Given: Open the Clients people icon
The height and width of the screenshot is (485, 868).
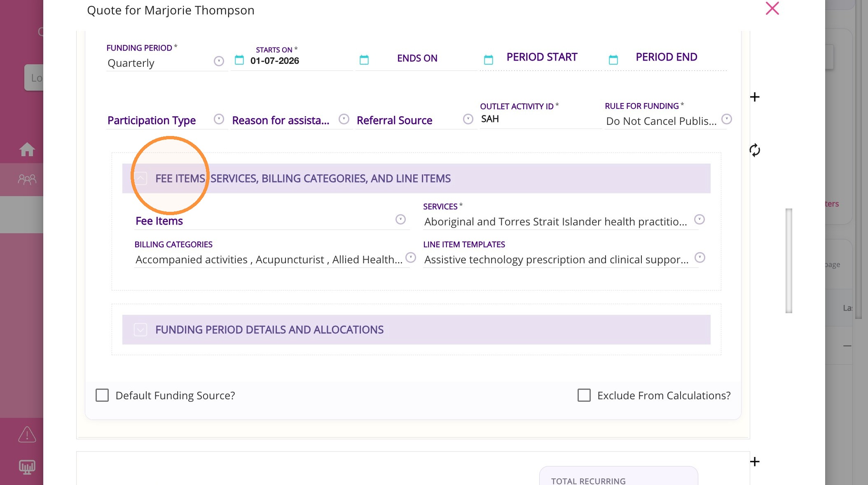Looking at the screenshot, I should [x=27, y=179].
